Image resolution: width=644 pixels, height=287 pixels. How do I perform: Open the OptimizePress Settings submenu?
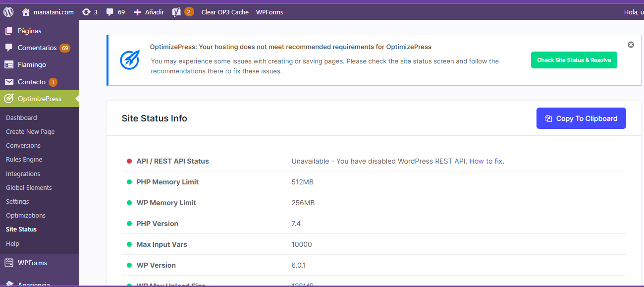click(x=17, y=201)
